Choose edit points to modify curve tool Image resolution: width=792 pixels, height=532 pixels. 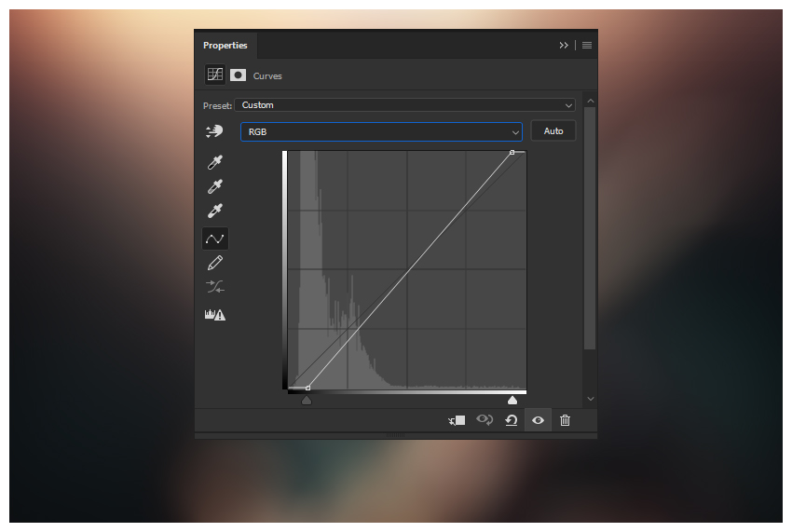[215, 239]
